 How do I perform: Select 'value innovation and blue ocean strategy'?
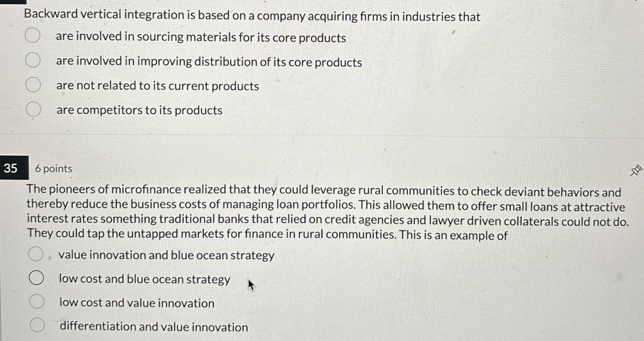pos(36,253)
